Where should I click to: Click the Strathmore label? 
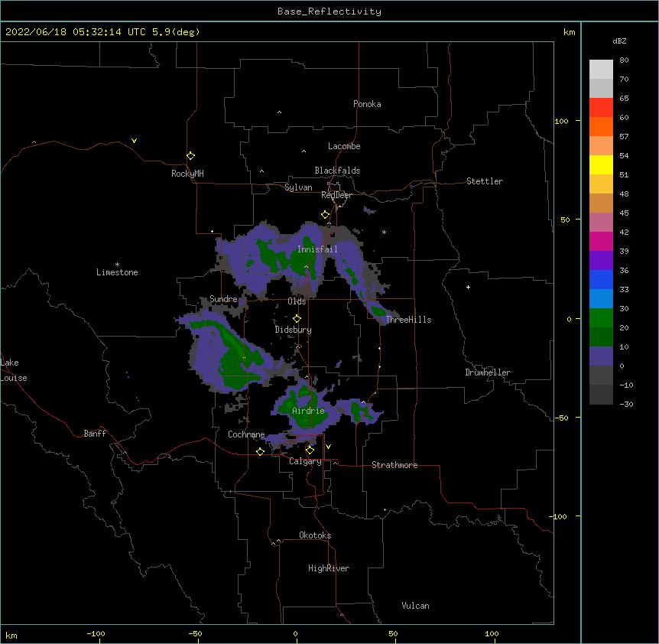394,465
